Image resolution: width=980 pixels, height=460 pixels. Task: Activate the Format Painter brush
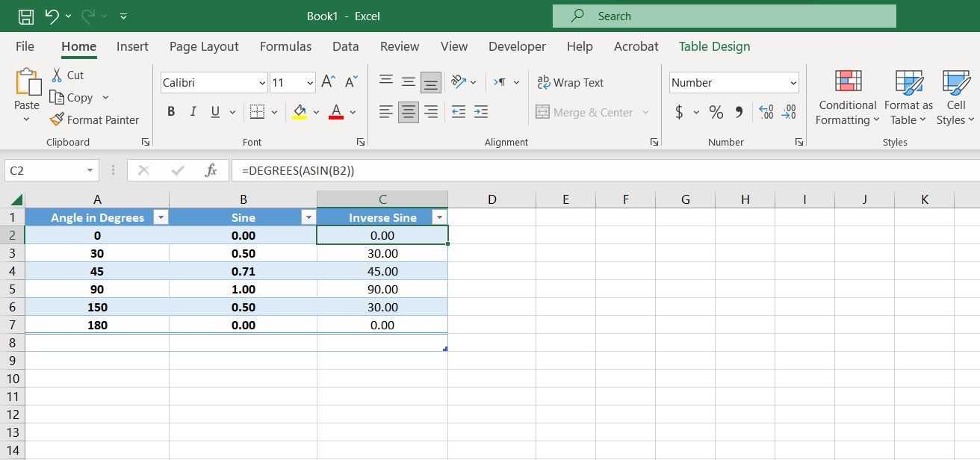(x=57, y=119)
